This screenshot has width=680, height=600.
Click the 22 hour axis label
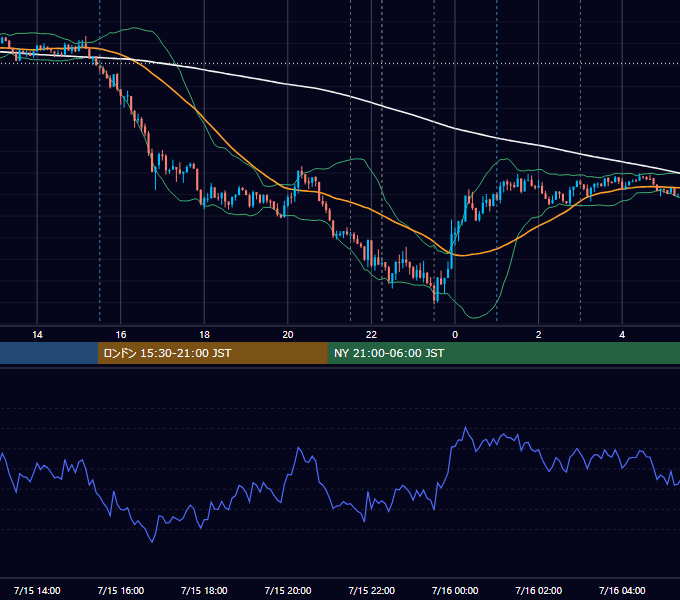coord(371,335)
